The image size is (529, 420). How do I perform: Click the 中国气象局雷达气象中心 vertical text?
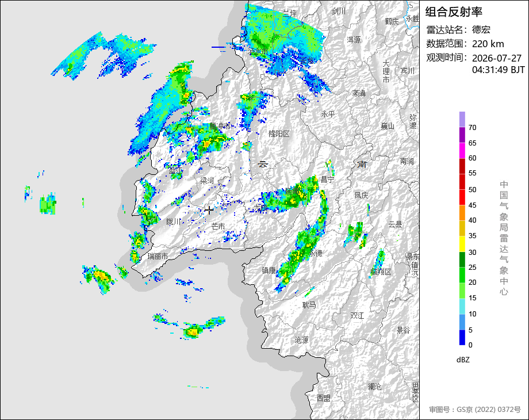504,238
